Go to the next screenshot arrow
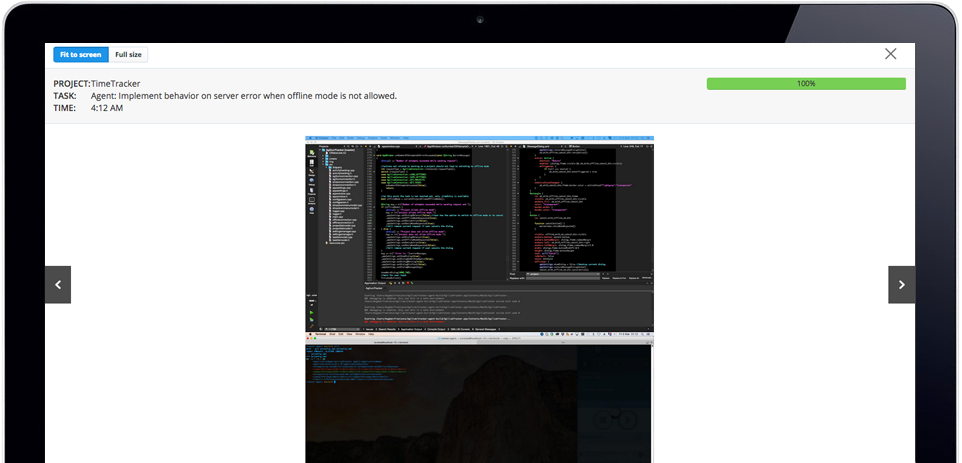Image resolution: width=962 pixels, height=463 pixels. pyautogui.click(x=901, y=285)
